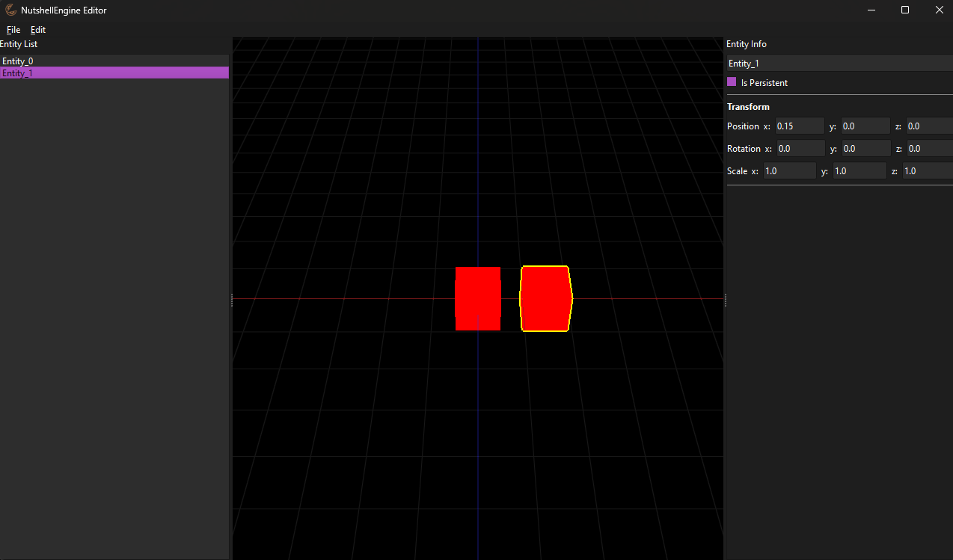Select the yellow-outlined red cube in viewport

point(546,298)
